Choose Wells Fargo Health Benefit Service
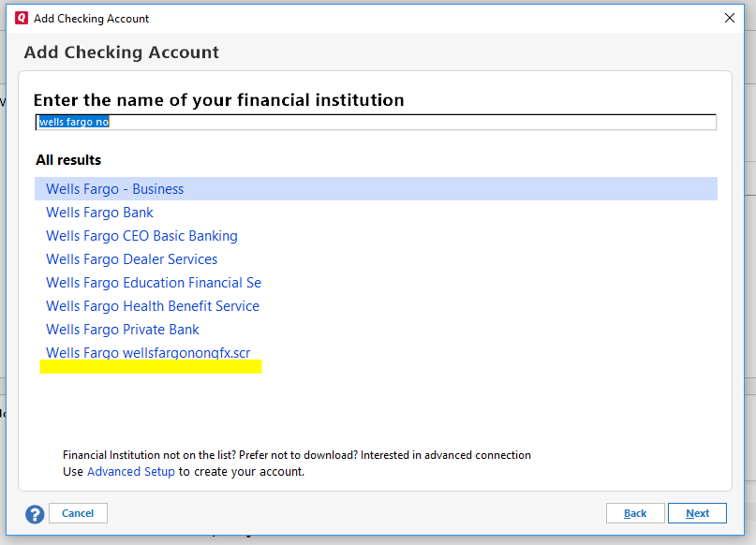The height and width of the screenshot is (545, 756). click(152, 306)
